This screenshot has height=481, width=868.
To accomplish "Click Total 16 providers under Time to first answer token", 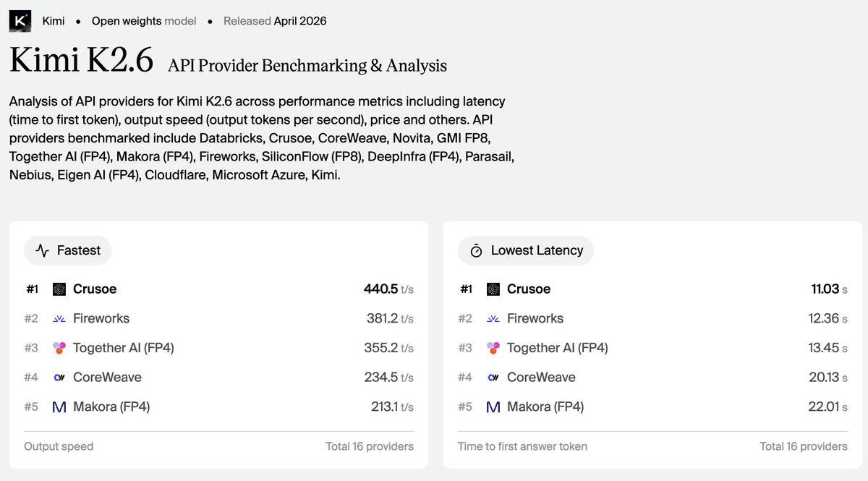I will (804, 446).
